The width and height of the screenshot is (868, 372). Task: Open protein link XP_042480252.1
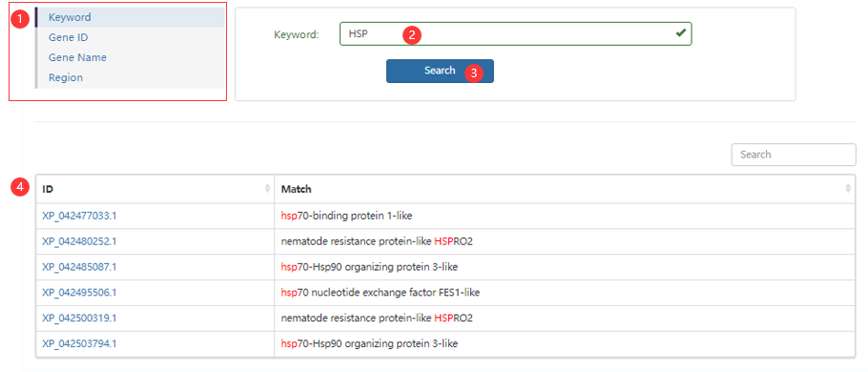click(x=79, y=241)
